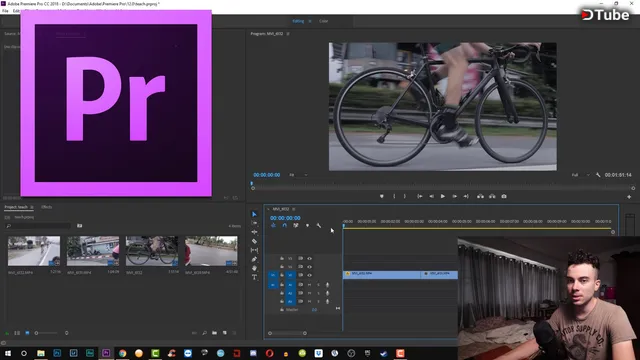Click the Extract button
Viewport: 640px width, 360px height.
tap(492, 196)
